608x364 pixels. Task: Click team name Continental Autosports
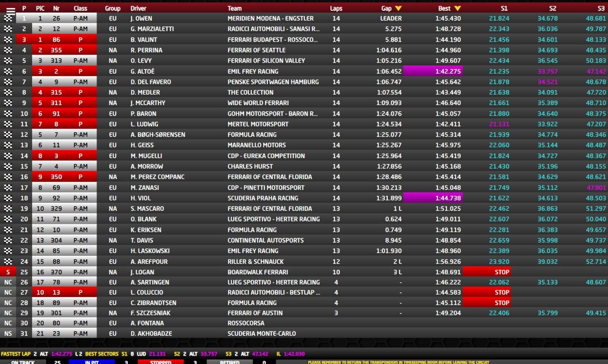pos(266,240)
